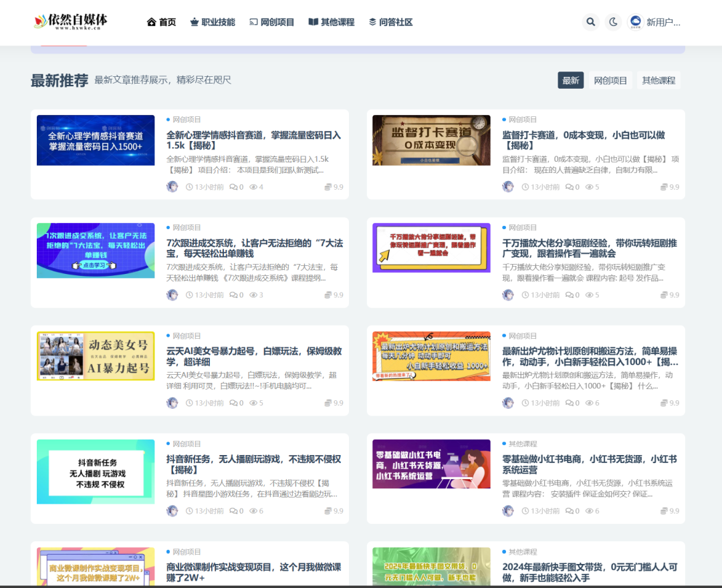Open title 监督打卡赛道，0成本变现
The width and height of the screenshot is (722, 588).
(x=584, y=140)
